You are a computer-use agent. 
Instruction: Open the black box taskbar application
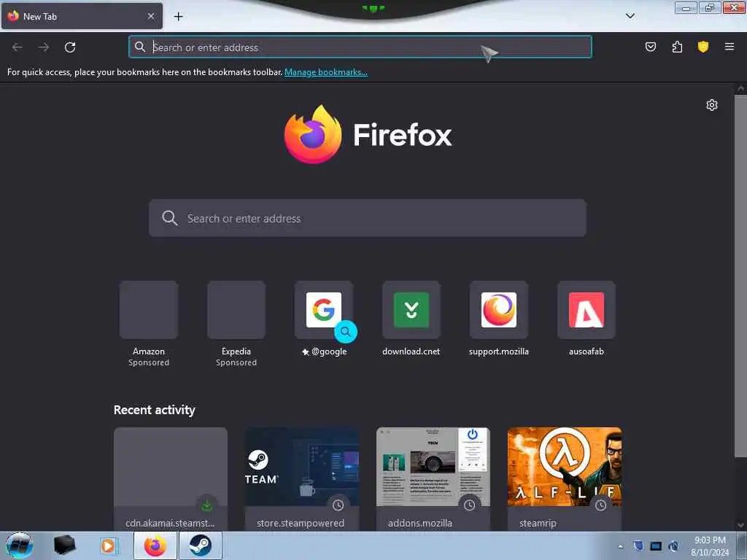click(x=64, y=545)
